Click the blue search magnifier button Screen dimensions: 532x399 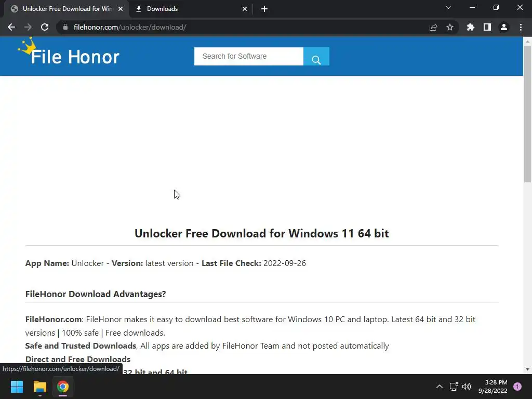pyautogui.click(x=316, y=56)
